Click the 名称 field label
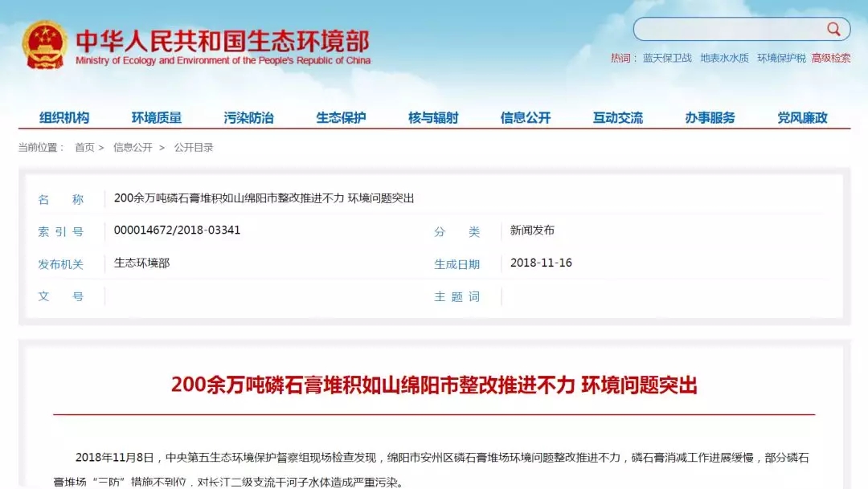Viewport: 868px width, 489px height. click(x=61, y=200)
